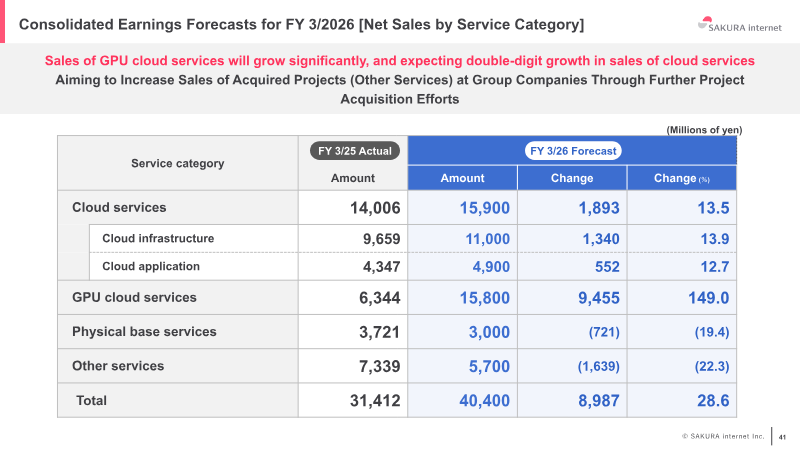The image size is (800, 450).
Task: Click the 149.0 GPU change percentage cell
Action: [709, 298]
